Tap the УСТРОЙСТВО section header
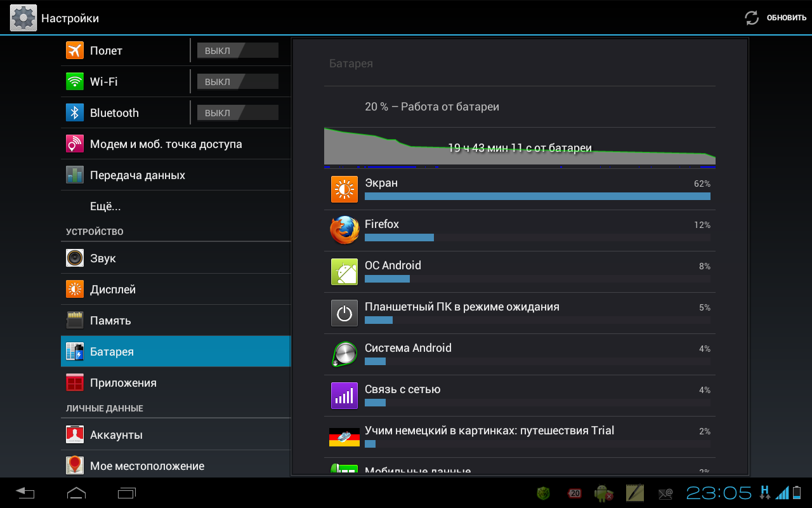812x508 pixels. 95,232
